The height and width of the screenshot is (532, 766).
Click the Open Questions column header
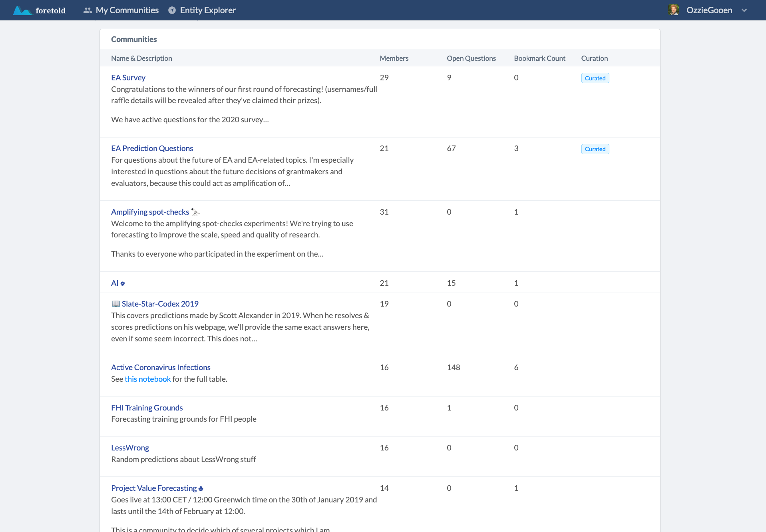[471, 58]
